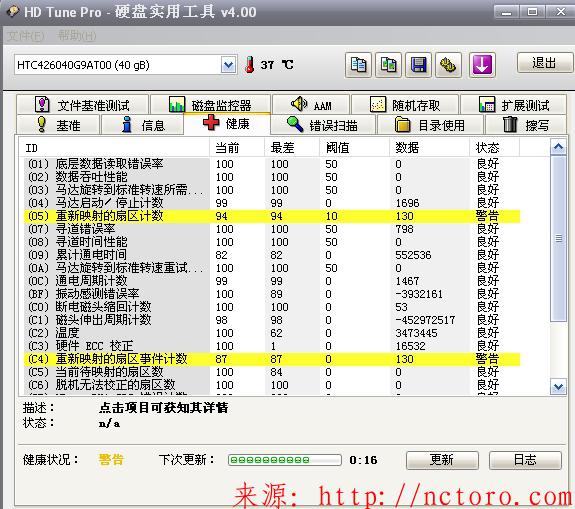This screenshot has height=509, width=575.
Task: Click the 日志 log button
Action: pyautogui.click(x=525, y=460)
